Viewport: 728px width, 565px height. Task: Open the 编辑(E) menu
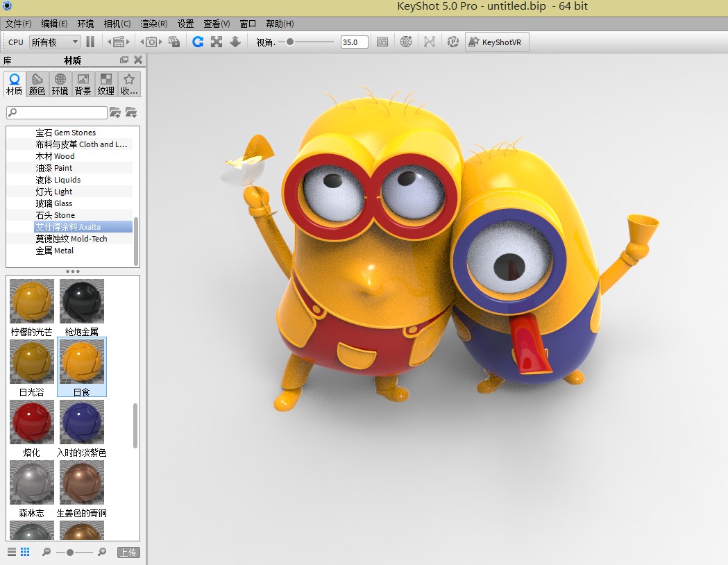click(x=54, y=24)
